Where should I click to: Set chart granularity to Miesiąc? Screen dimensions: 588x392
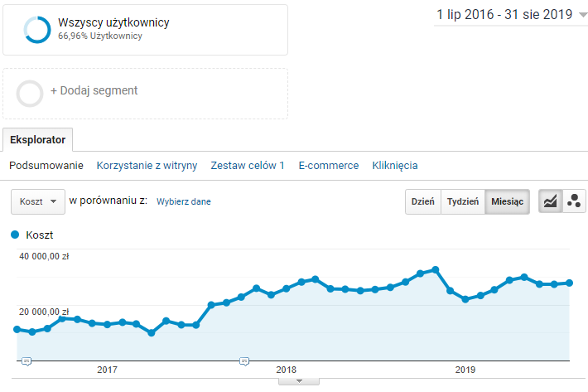(x=508, y=201)
